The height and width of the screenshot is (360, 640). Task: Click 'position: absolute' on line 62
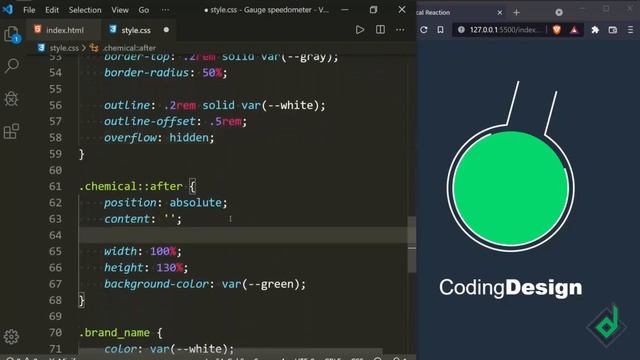click(x=165, y=203)
